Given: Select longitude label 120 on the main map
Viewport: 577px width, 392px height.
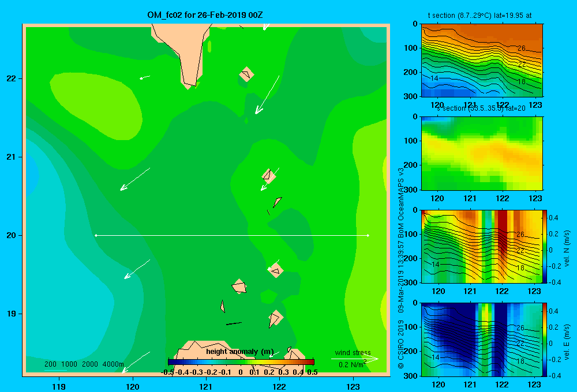Looking at the screenshot, I should pyautogui.click(x=133, y=387).
